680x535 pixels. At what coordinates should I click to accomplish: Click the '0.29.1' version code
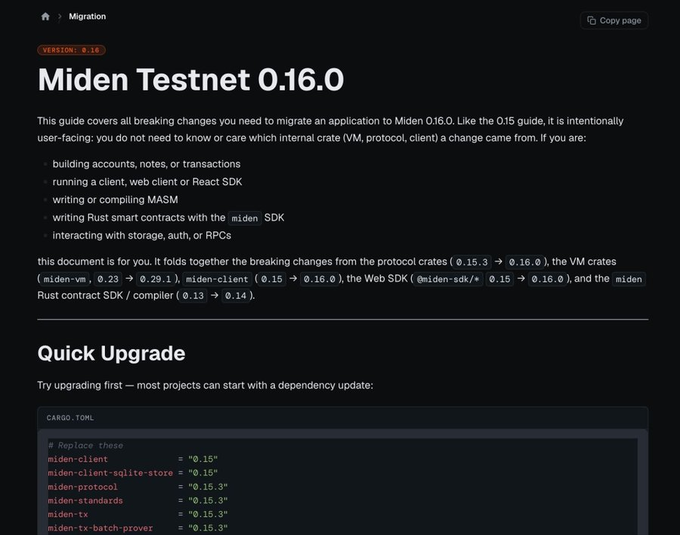[155, 279]
